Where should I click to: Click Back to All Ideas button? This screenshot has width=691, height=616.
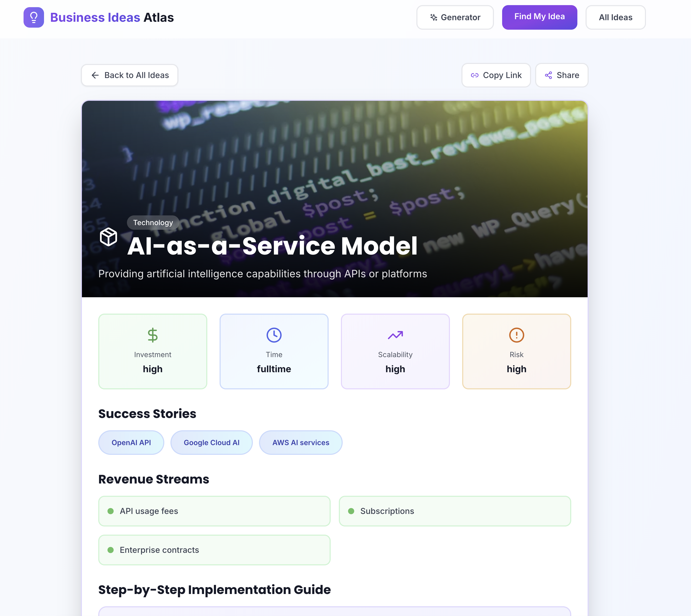129,75
